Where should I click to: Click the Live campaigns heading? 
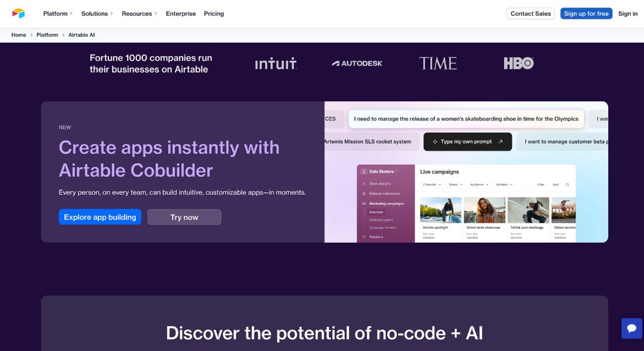(x=440, y=172)
